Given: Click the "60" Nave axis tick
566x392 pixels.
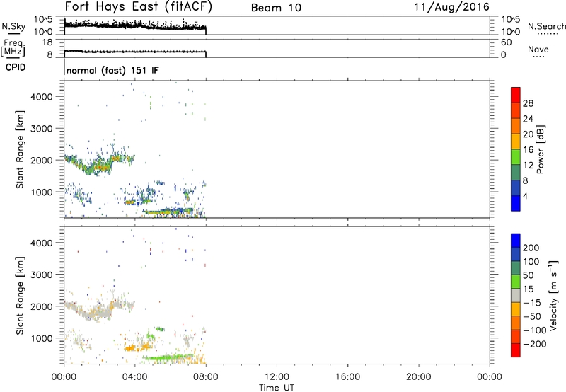Looking at the screenshot, I should (506, 42).
